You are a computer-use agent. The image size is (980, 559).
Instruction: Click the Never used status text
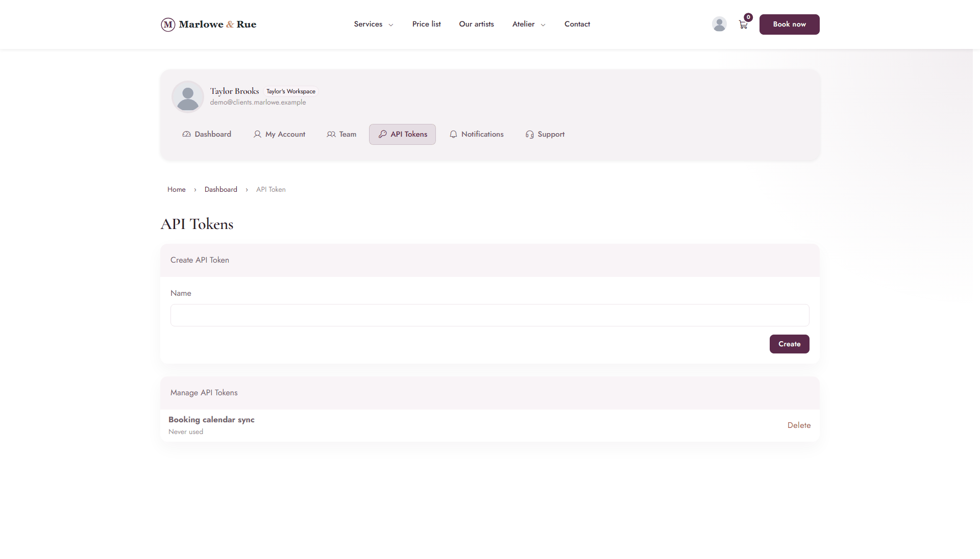click(x=186, y=431)
